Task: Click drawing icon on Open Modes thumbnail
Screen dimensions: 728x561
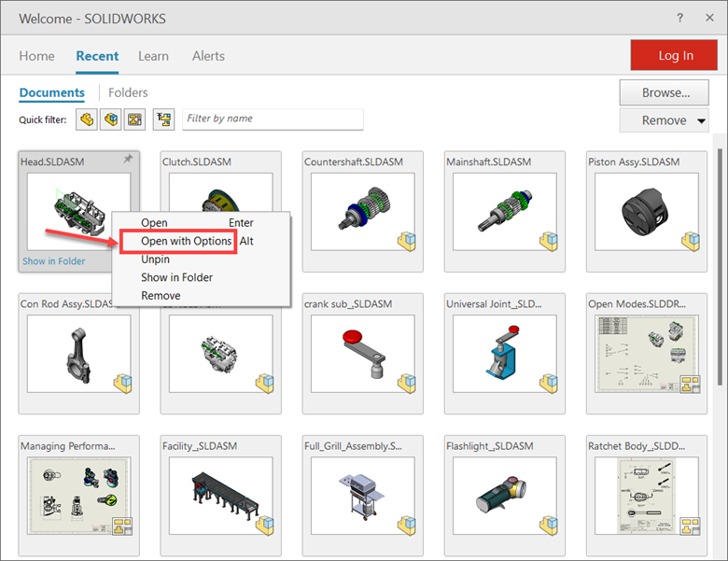Action: coord(691,385)
